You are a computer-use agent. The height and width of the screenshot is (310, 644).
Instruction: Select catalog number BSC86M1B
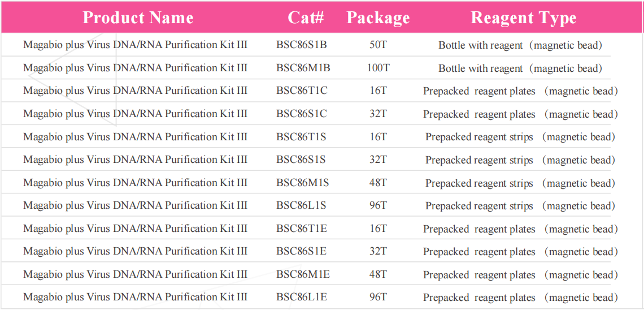tap(303, 68)
